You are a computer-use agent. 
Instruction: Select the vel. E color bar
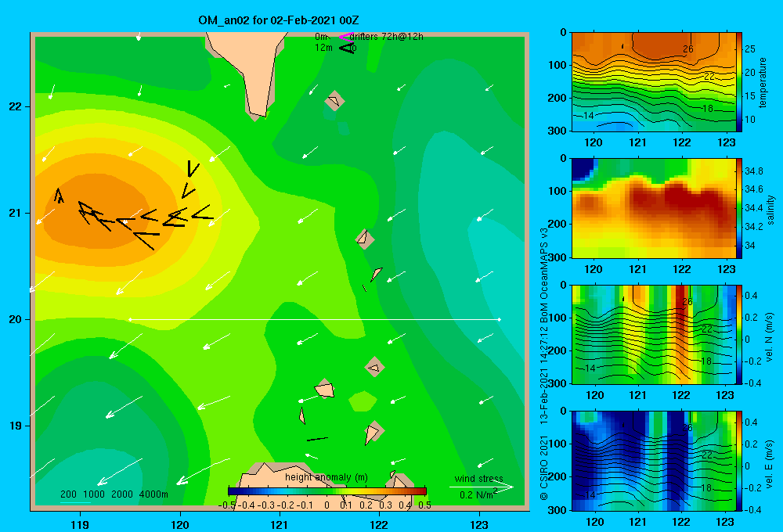pos(739,461)
